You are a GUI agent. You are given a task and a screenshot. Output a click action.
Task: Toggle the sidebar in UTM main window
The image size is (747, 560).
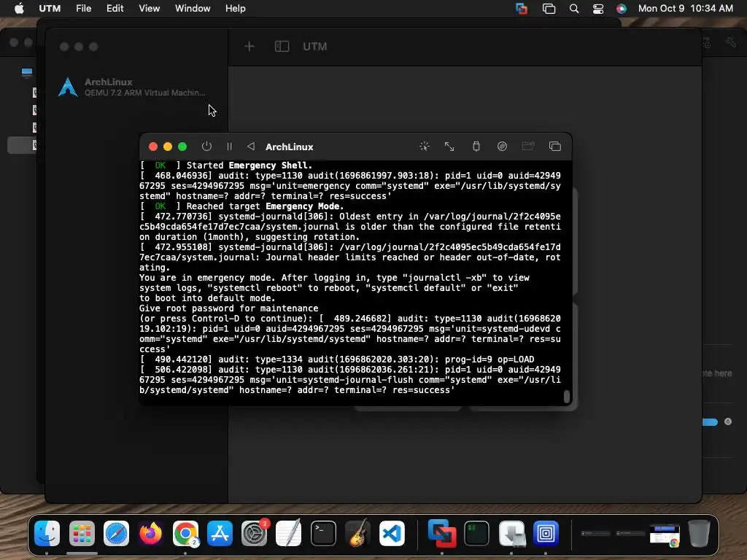pos(282,46)
